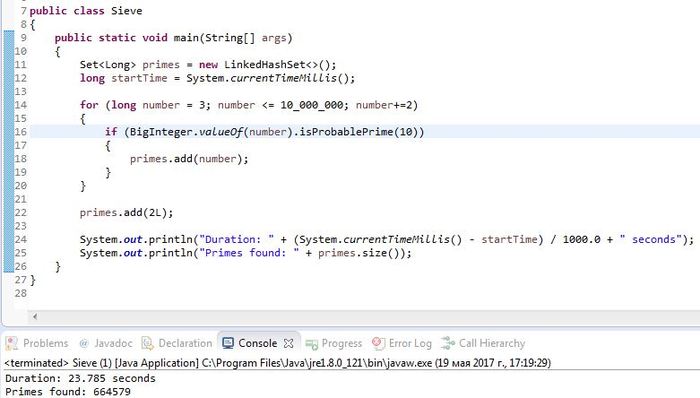Click the Call Hierarchy tab icon
The width and height of the screenshot is (700, 398).
[x=448, y=343]
